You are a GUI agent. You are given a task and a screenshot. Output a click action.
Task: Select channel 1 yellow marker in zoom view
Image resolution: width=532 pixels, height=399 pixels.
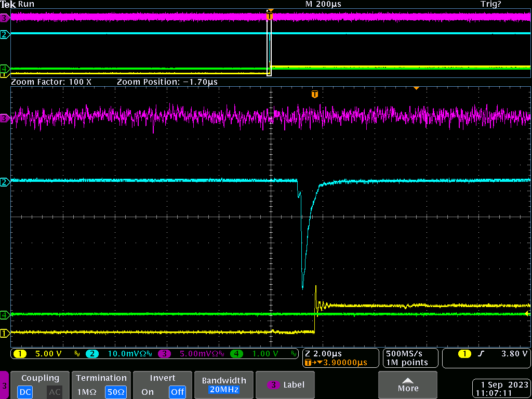click(5, 333)
